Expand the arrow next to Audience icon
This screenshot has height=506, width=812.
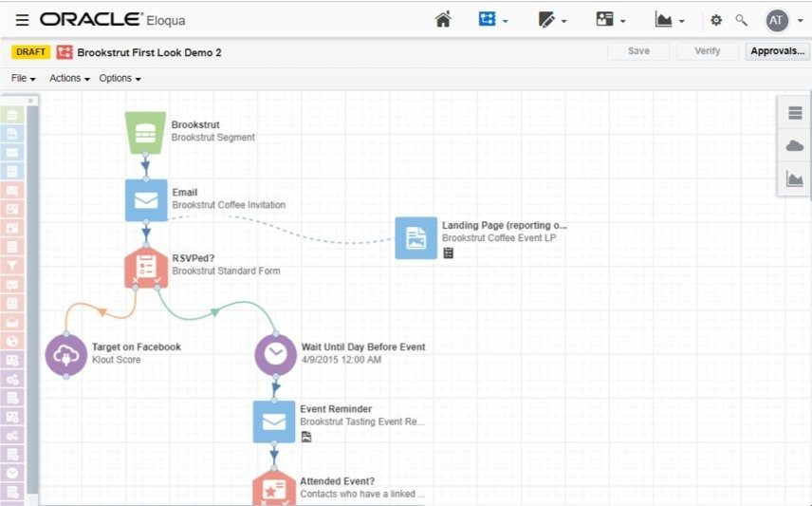coord(623,21)
